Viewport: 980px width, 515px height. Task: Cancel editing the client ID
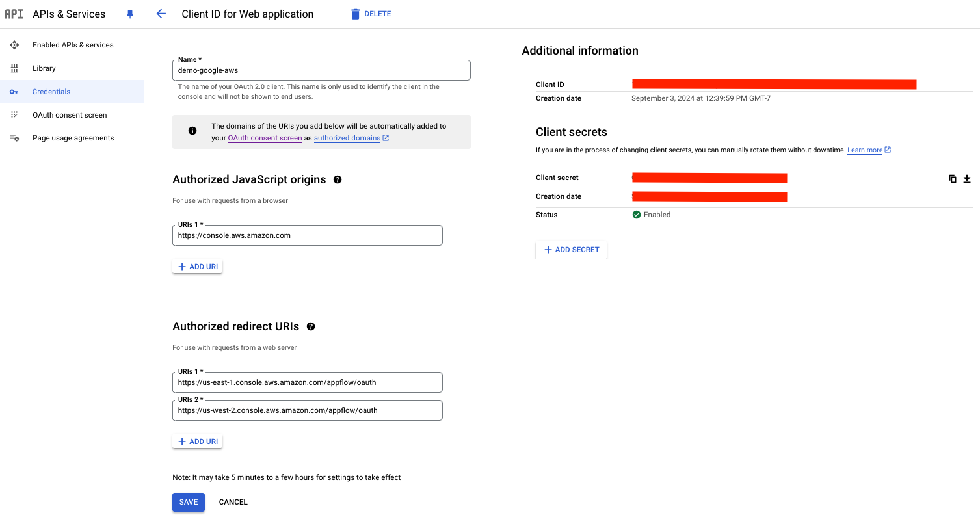[x=233, y=502]
